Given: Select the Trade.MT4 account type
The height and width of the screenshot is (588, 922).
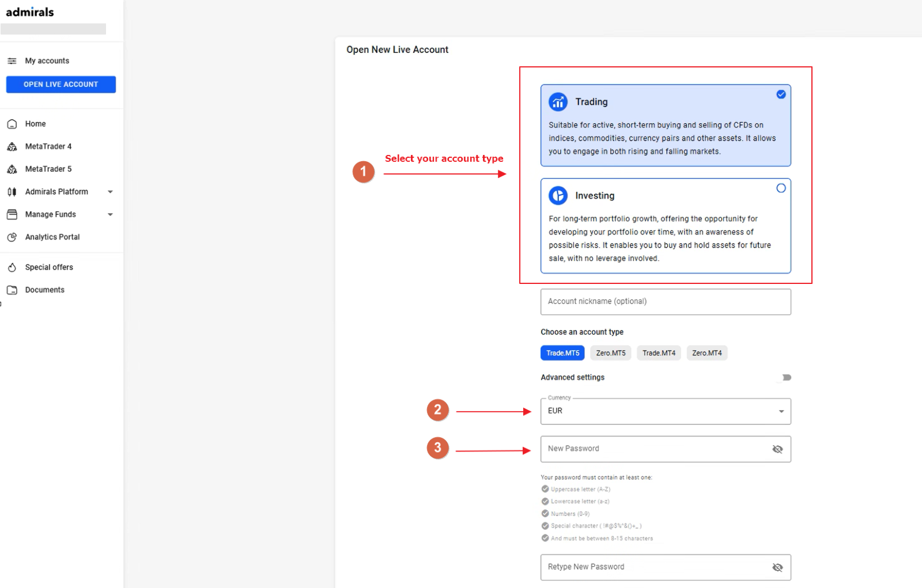Looking at the screenshot, I should pos(659,353).
